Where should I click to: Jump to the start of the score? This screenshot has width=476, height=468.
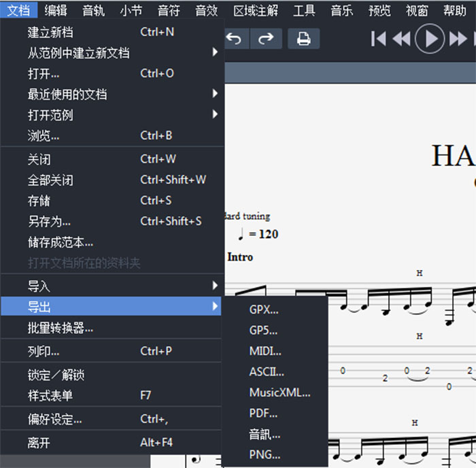tap(379, 39)
